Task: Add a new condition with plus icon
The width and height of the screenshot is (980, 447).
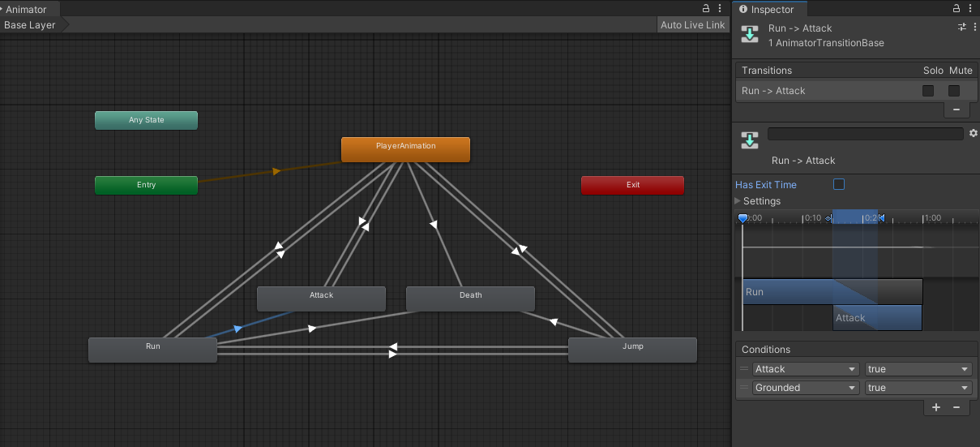Action: 936,407
